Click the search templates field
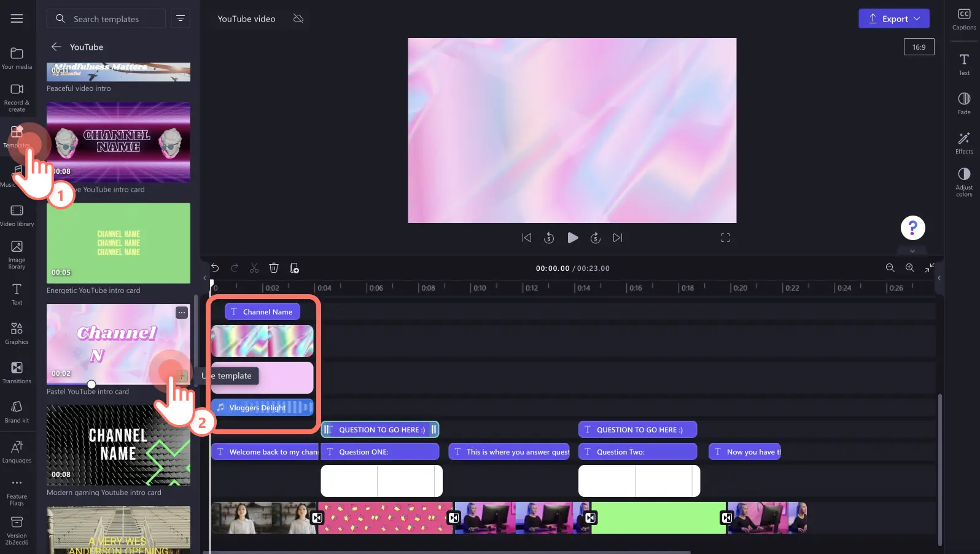The height and width of the screenshot is (554, 980). click(106, 18)
